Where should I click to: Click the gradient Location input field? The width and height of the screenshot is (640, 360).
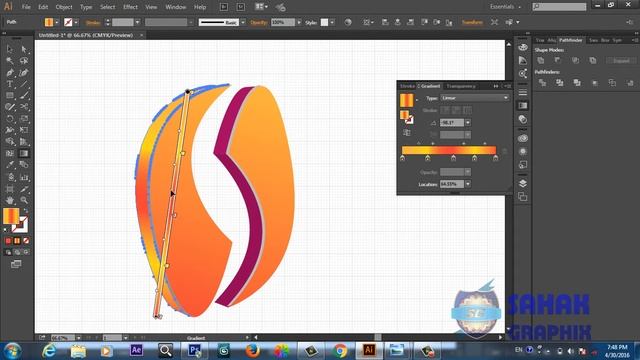pyautogui.click(x=452, y=184)
